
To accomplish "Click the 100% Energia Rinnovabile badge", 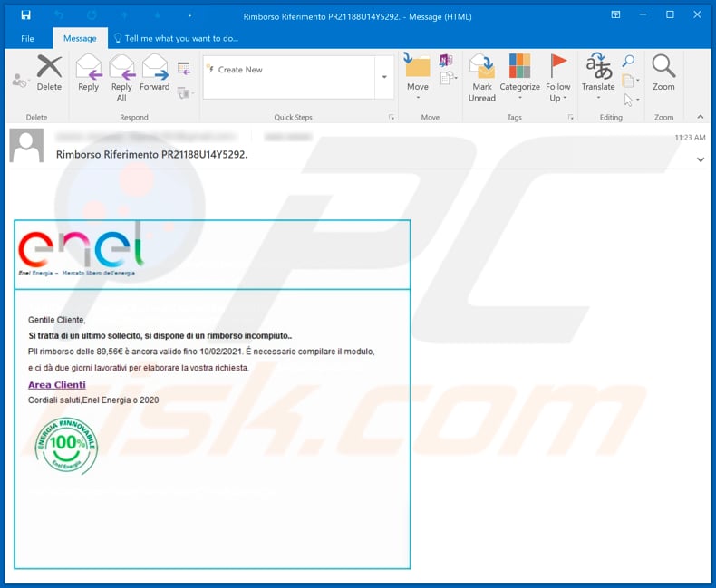I will [66, 446].
